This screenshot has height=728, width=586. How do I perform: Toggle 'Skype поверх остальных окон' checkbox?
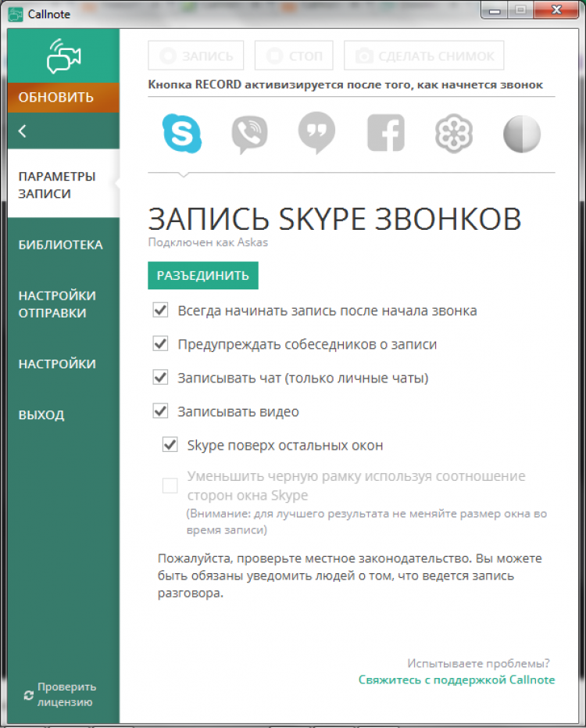tap(170, 445)
